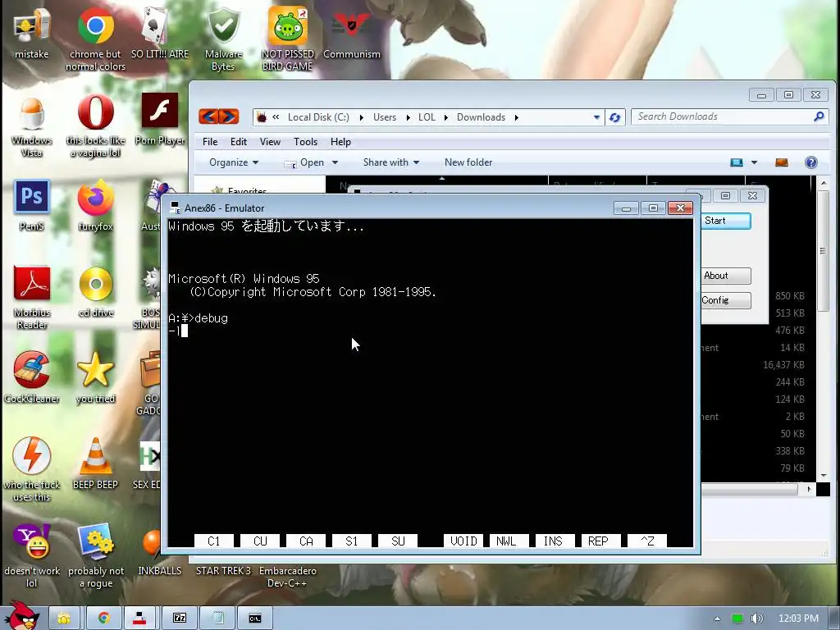Go back in Explorer navigation
Image resolution: width=840 pixels, height=630 pixels.
point(209,116)
